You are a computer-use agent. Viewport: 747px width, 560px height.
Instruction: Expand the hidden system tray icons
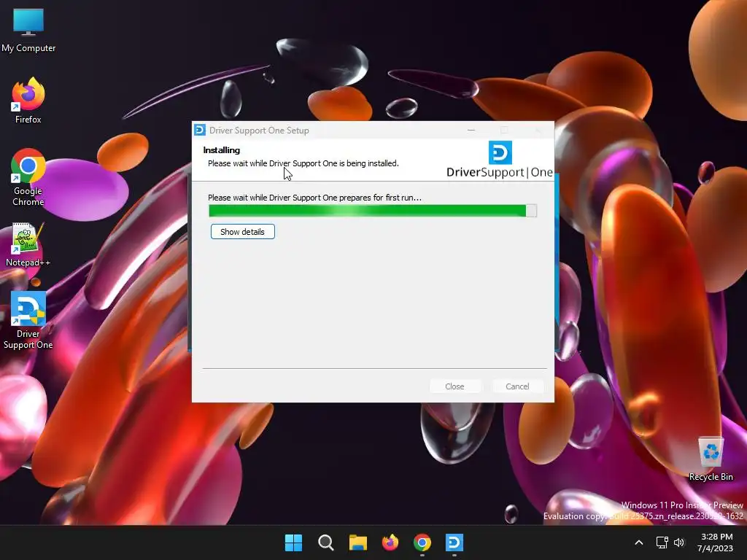(639, 542)
